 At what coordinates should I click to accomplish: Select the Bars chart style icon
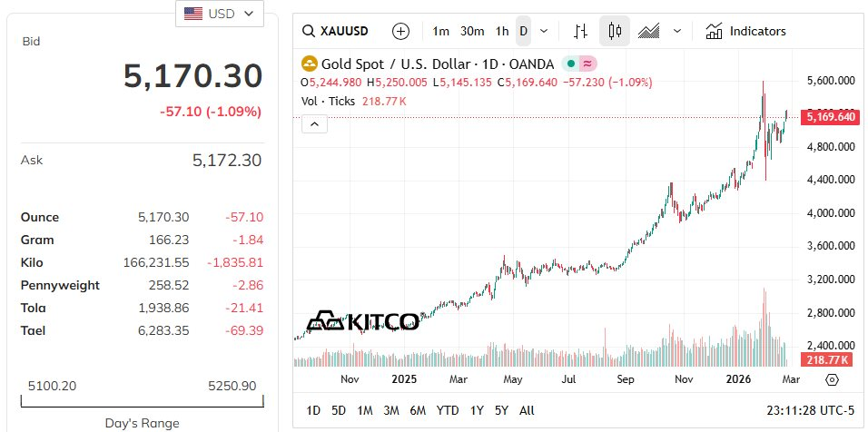(581, 31)
